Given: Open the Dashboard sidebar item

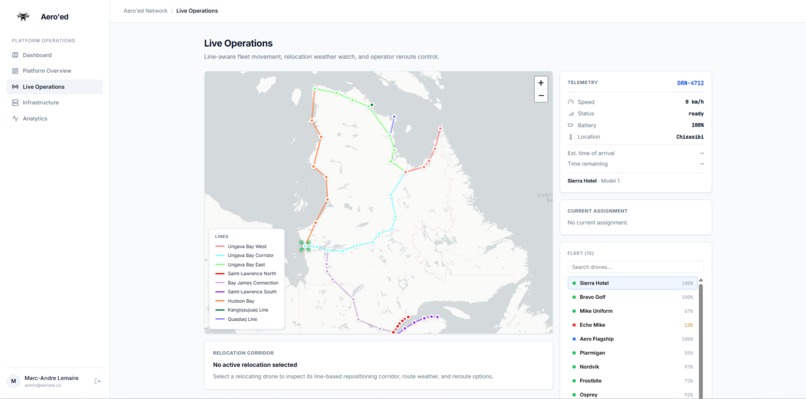Looking at the screenshot, I should coord(54,55).
